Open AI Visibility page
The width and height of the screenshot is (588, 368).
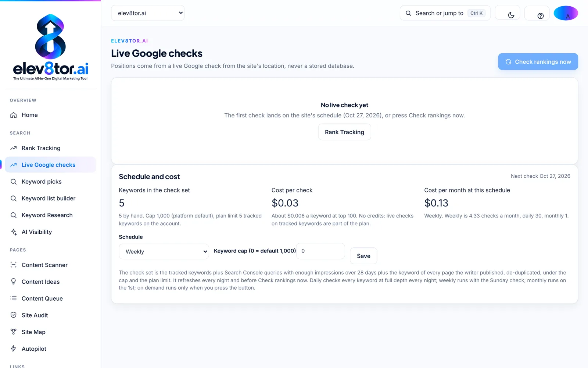click(x=51, y=232)
